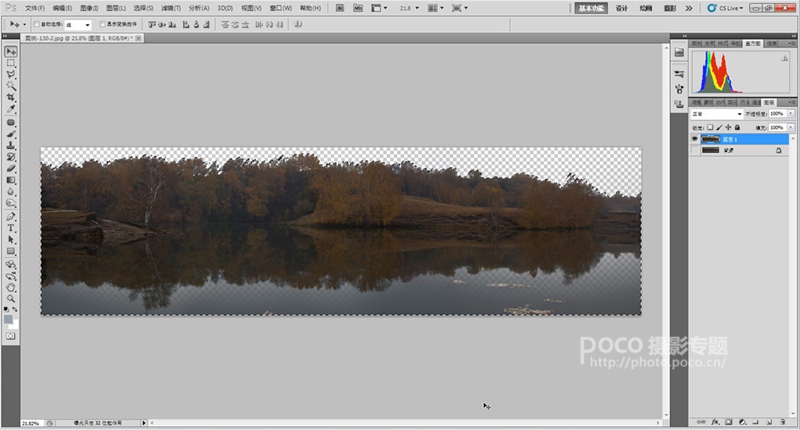Select the Eyedropper tool
The height and width of the screenshot is (430, 800).
pyautogui.click(x=11, y=109)
